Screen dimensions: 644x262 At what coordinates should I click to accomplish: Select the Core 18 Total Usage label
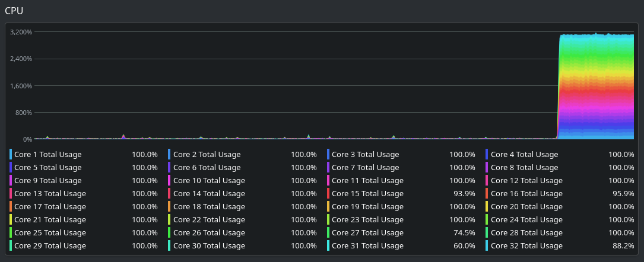coord(209,207)
